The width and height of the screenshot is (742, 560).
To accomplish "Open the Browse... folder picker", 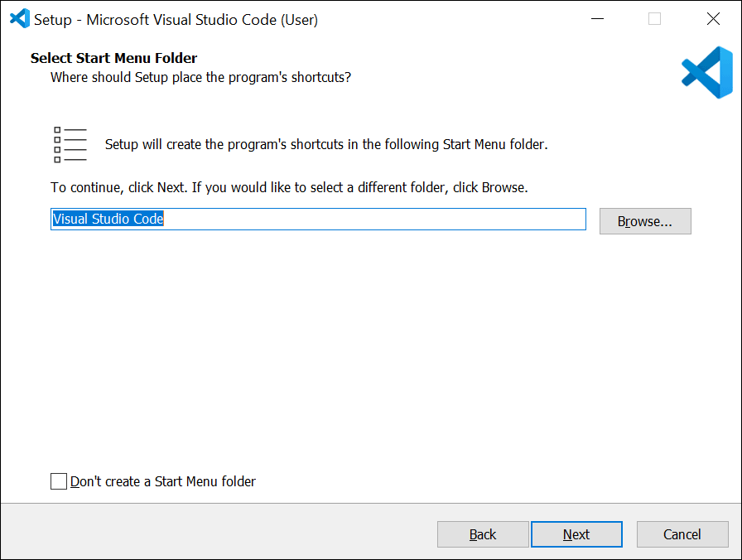I will pyautogui.click(x=645, y=221).
